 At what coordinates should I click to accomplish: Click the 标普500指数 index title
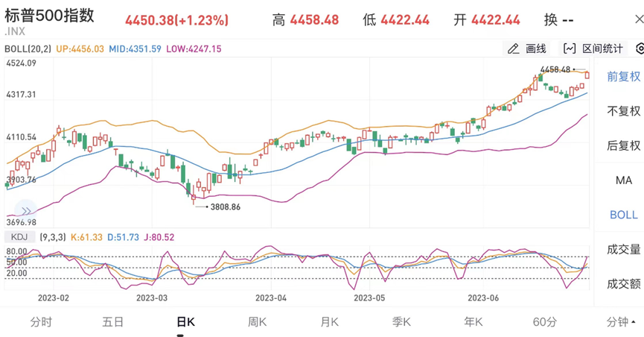pos(49,16)
